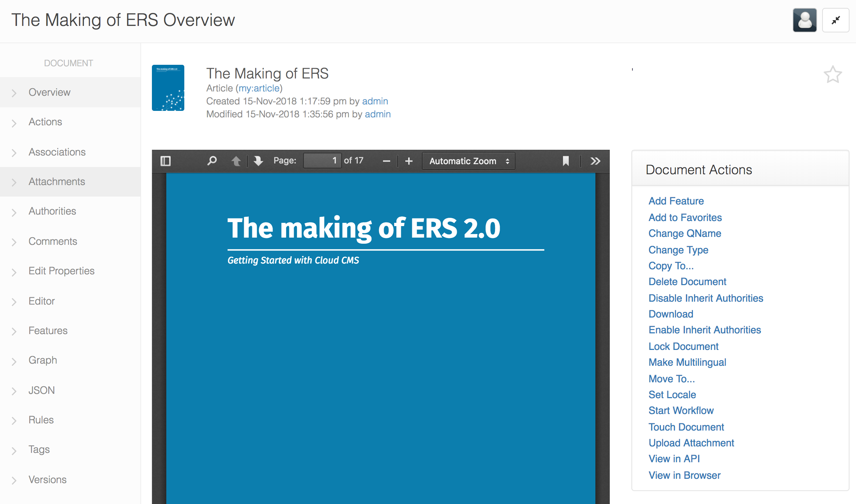The image size is (856, 504).
Task: Click Start Workflow action
Action: [x=681, y=410]
